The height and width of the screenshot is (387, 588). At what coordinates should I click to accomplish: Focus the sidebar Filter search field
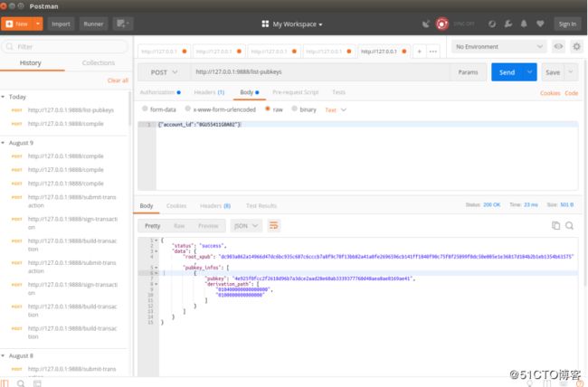click(65, 46)
